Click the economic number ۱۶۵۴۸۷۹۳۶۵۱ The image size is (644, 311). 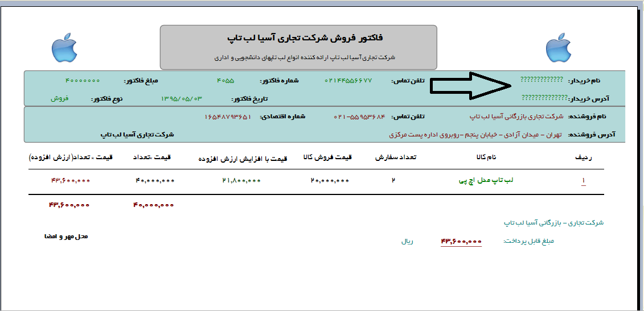coord(228,117)
